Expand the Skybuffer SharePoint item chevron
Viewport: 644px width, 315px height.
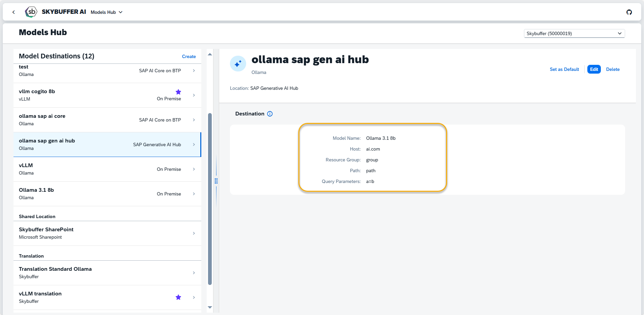194,233
